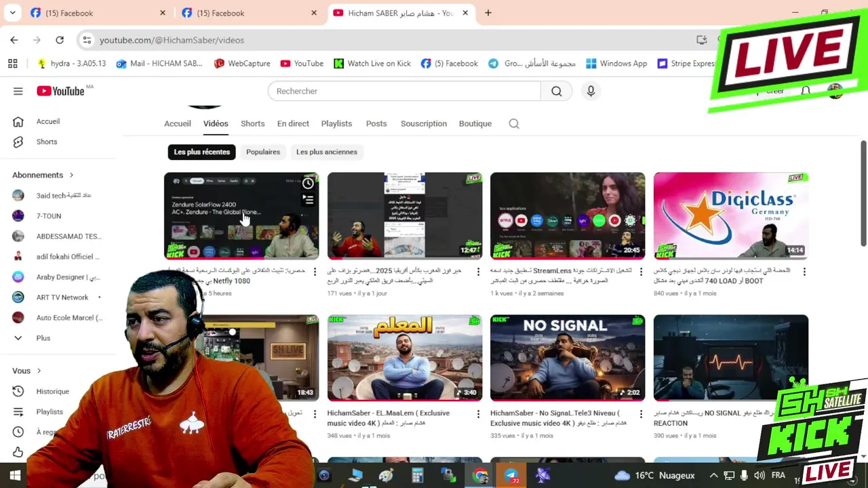The image size is (868, 488).
Task: Open Chrome apps grid in bookmarks bar
Action: (12, 63)
